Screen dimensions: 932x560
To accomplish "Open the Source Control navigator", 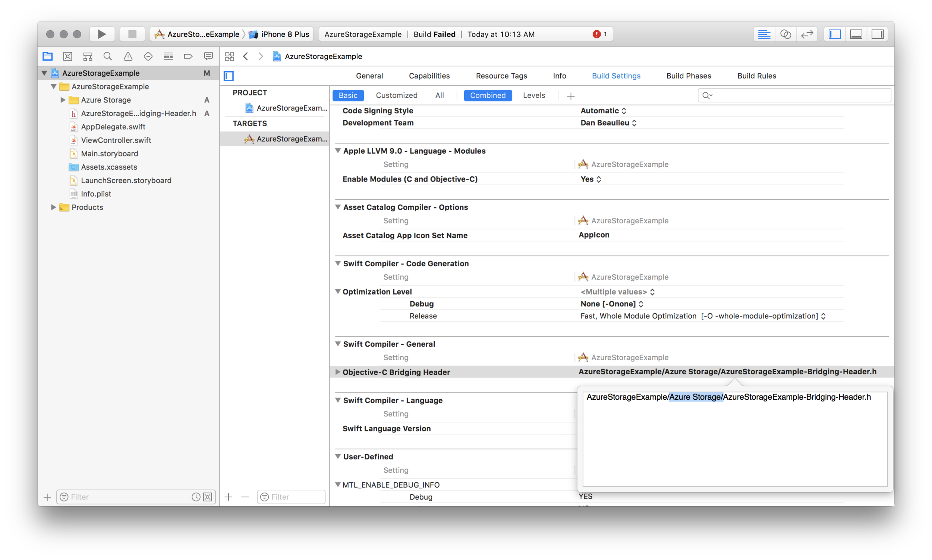I will tap(67, 56).
